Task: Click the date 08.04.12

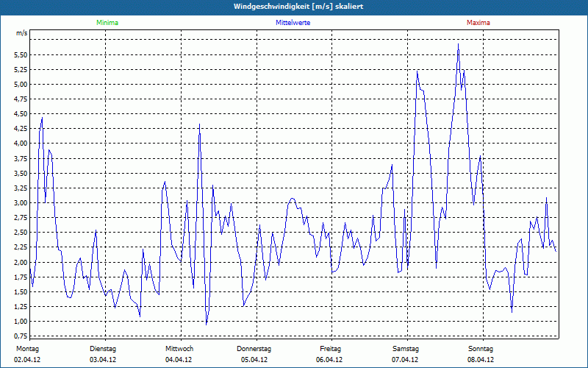Action: click(x=481, y=360)
